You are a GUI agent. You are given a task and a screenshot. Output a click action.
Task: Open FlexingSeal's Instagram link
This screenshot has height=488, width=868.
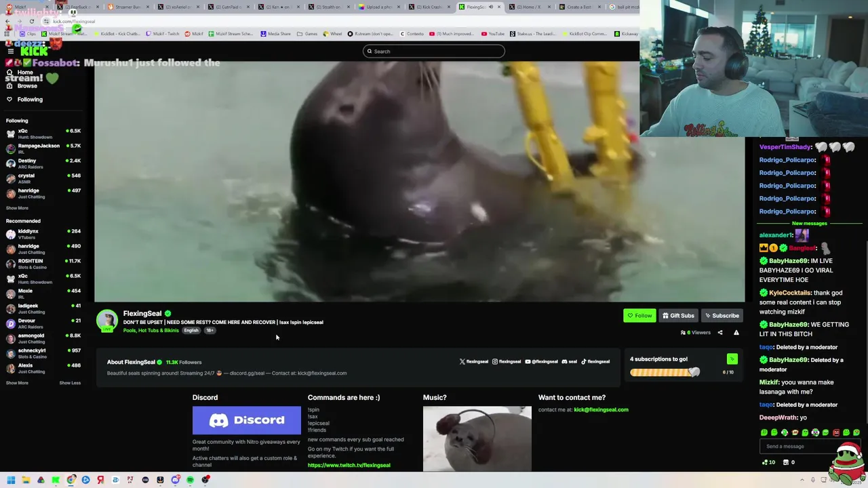[x=507, y=362]
